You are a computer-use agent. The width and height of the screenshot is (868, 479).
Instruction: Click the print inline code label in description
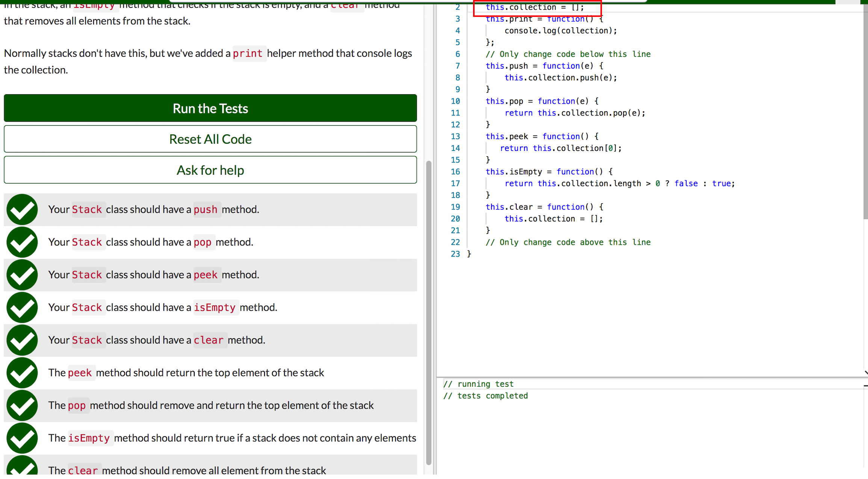(x=248, y=53)
